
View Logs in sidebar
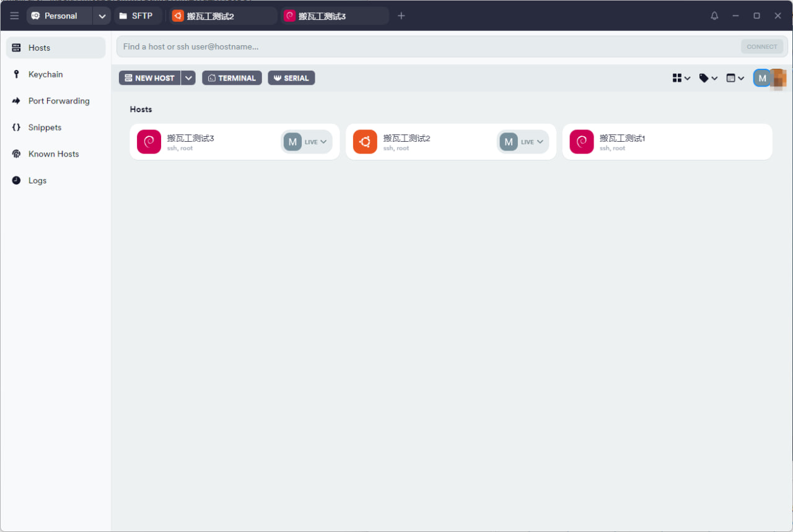pos(37,181)
